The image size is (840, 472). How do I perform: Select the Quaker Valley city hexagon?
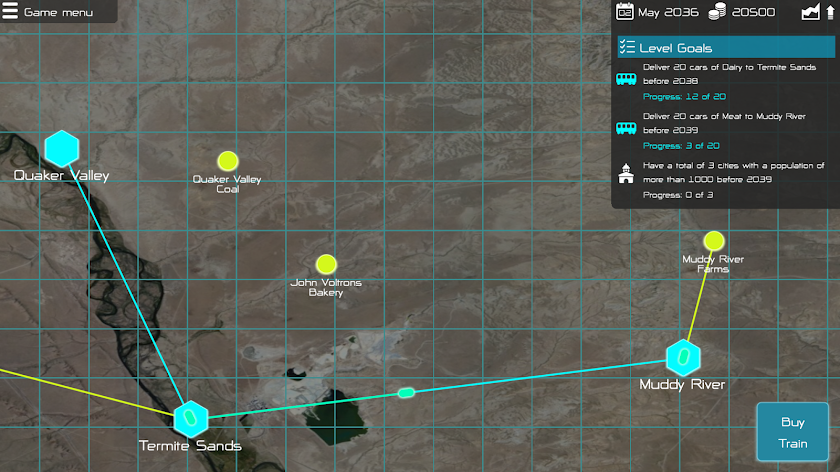[x=62, y=149]
